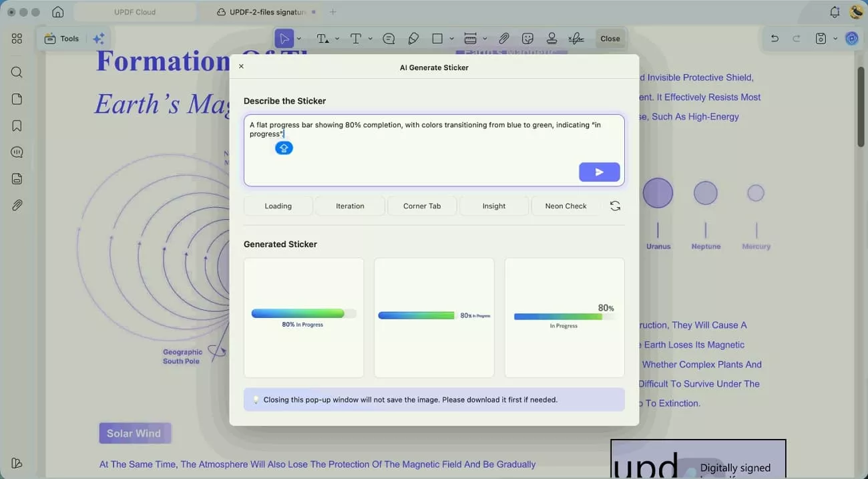The width and height of the screenshot is (868, 479).
Task: Click the Undo icon
Action: (x=775, y=38)
